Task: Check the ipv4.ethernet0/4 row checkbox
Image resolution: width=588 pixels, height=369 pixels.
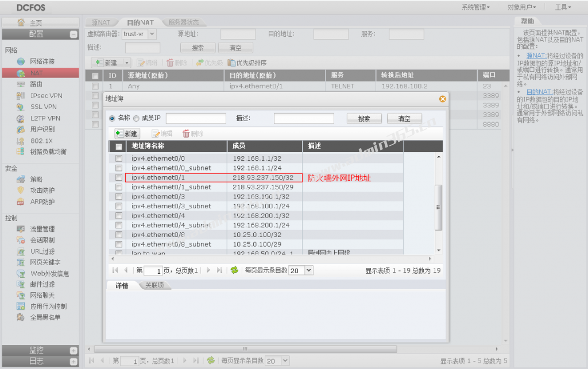Action: coord(119,216)
